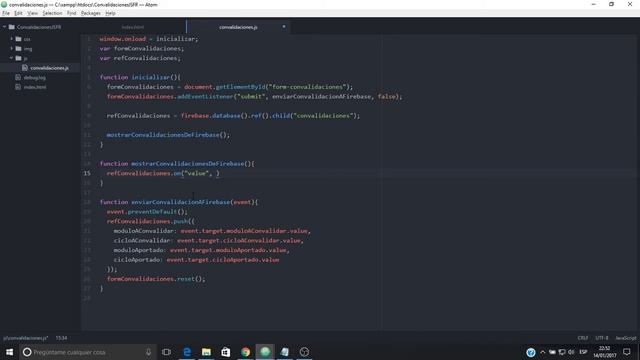Viewport: 640px width, 360px height.
Task: Open the notepad-like taskbar app
Action: click(x=284, y=352)
